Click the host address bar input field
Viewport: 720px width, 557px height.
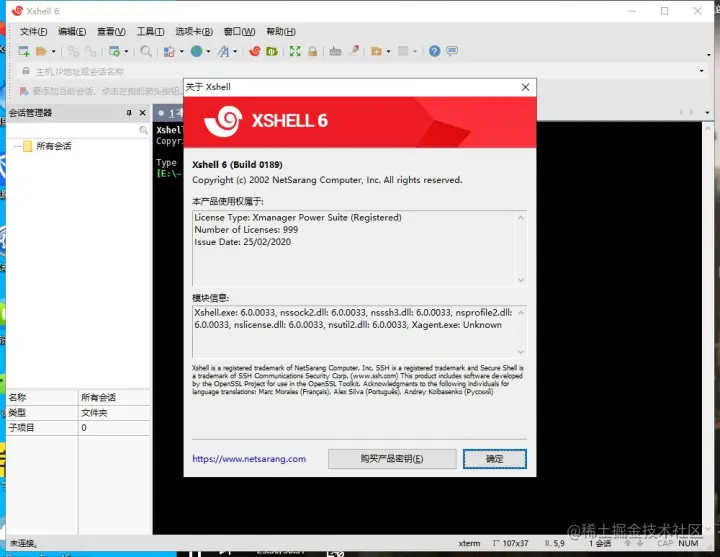[363, 72]
